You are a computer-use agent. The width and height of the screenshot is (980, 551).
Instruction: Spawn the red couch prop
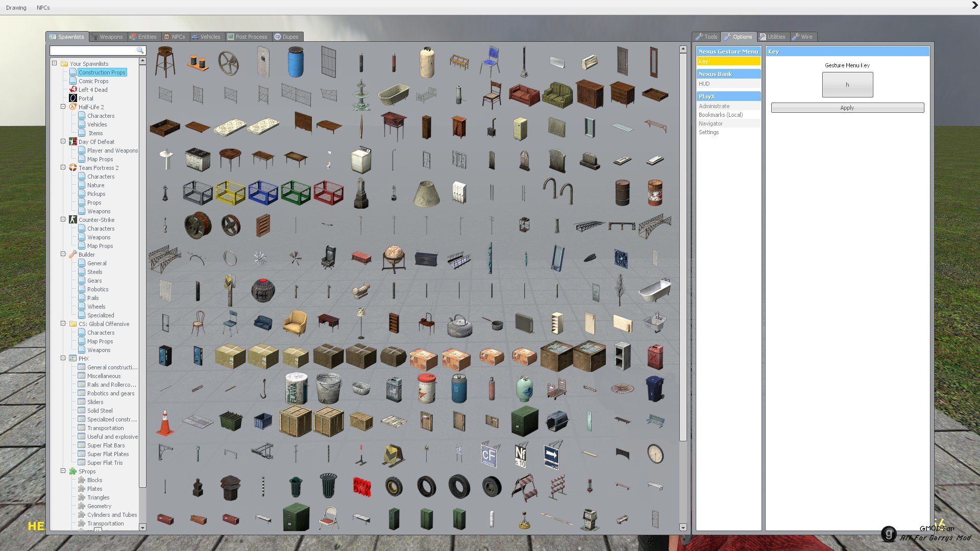[x=524, y=95]
